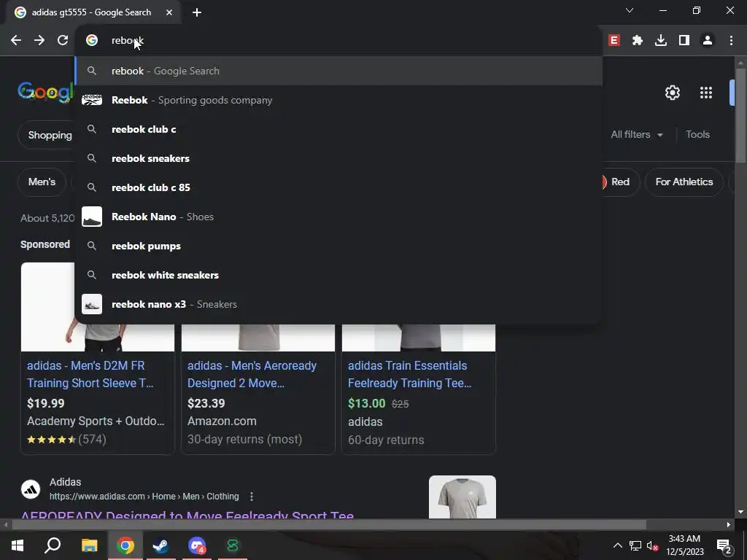Close the adidas gt5555 tab
Image resolution: width=747 pixels, height=560 pixels.
click(x=169, y=12)
